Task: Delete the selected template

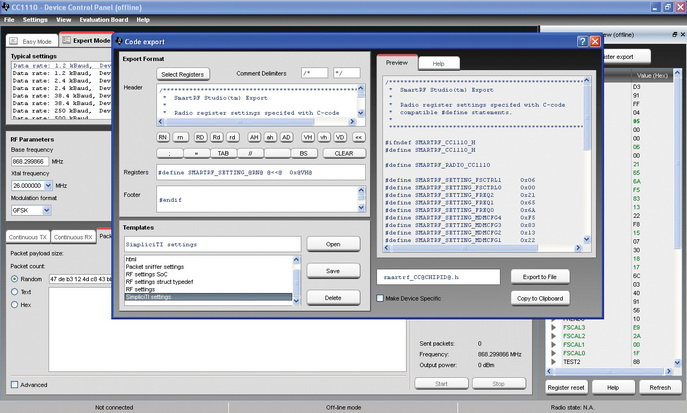Action: (333, 298)
